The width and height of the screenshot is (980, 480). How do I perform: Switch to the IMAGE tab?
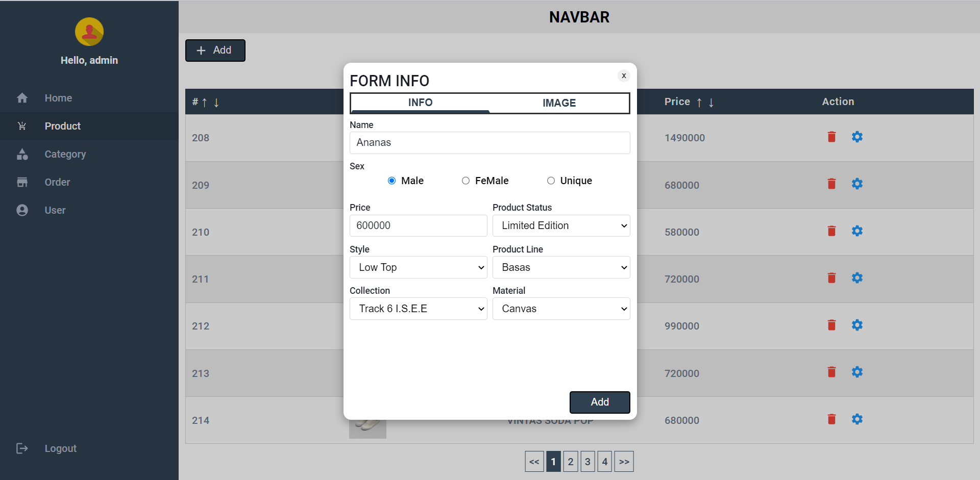click(559, 103)
